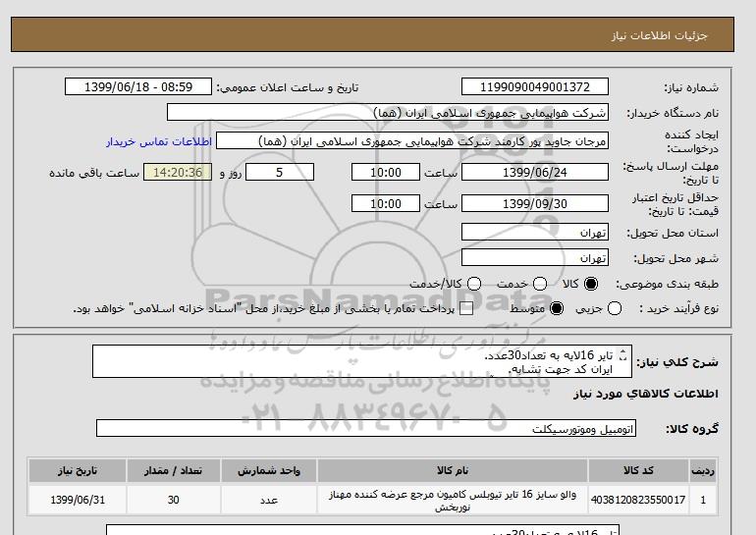Click the جزئیات اطلاعات نیاز page title
This screenshot has width=756, height=535.
coord(659,35)
